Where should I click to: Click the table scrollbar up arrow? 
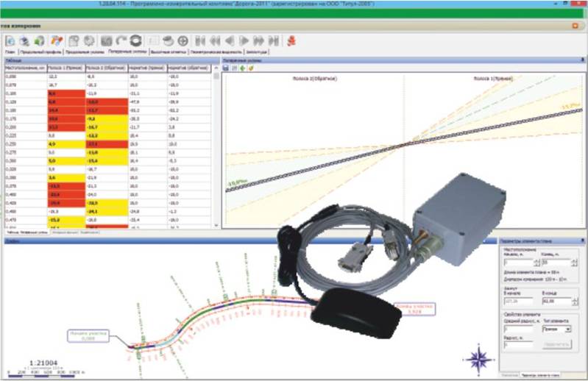pyautogui.click(x=216, y=68)
